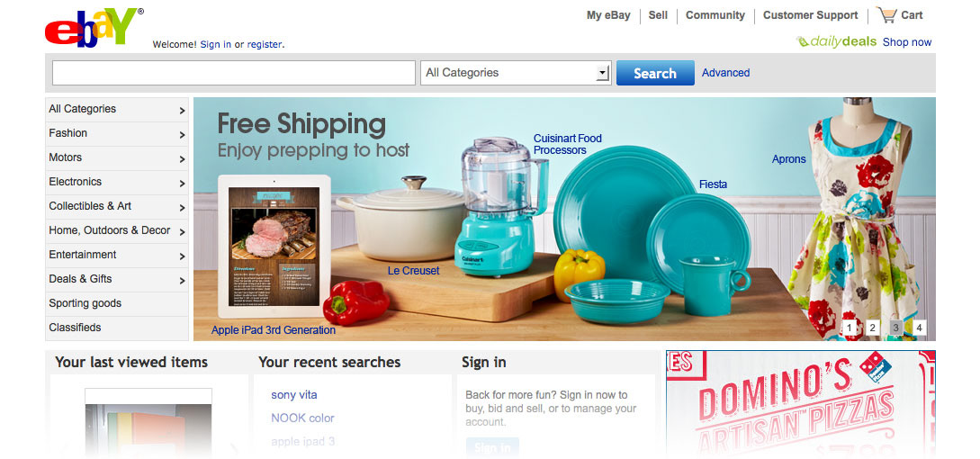The width and height of the screenshot is (980, 459).
Task: Select banner slide 3 indicator
Action: tap(895, 328)
